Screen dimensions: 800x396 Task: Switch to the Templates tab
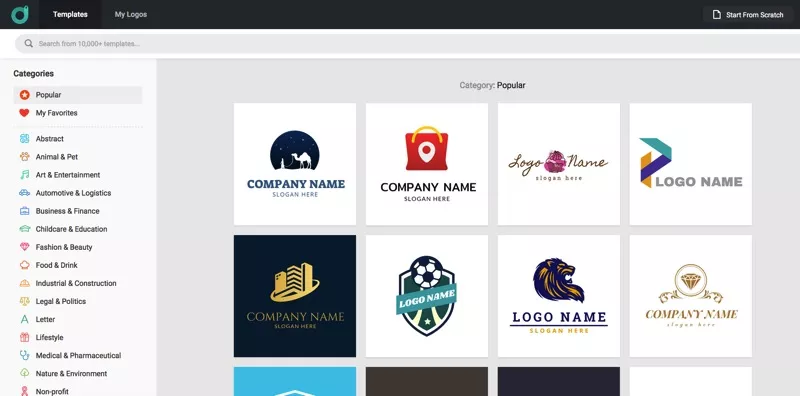(70, 14)
